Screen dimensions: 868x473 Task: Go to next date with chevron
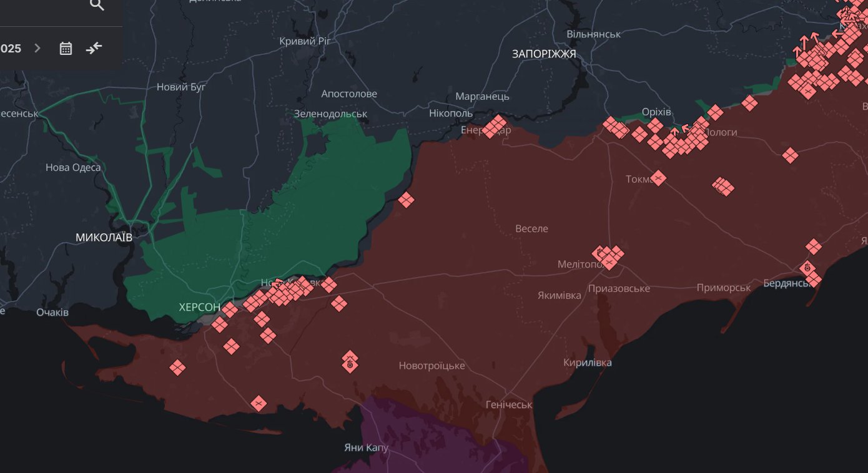click(x=37, y=48)
